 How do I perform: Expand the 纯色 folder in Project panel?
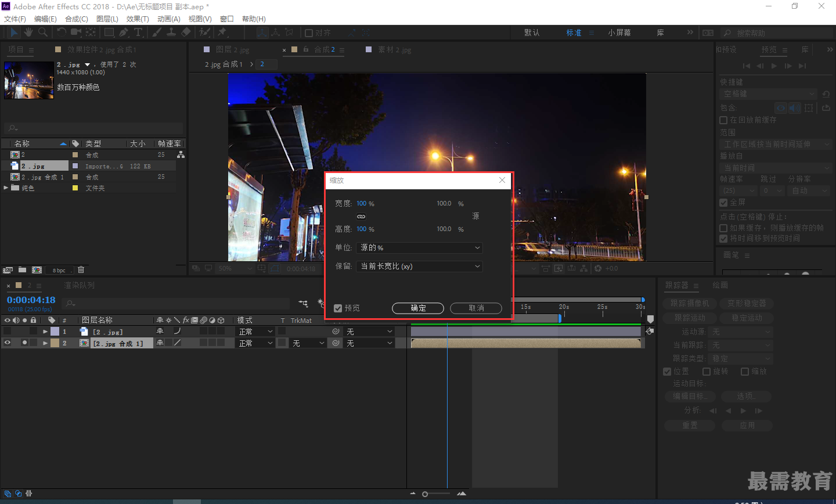coord(6,188)
